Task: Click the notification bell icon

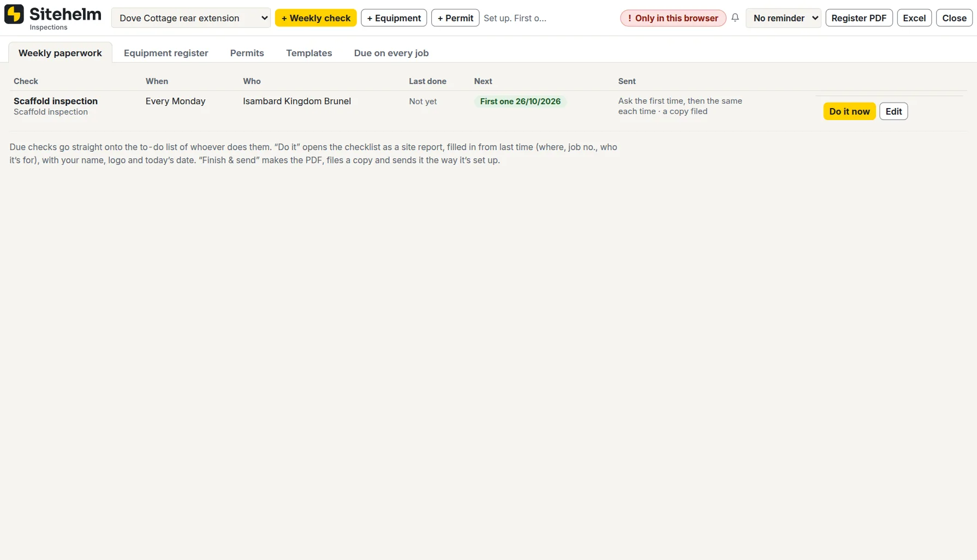Action: click(x=735, y=17)
